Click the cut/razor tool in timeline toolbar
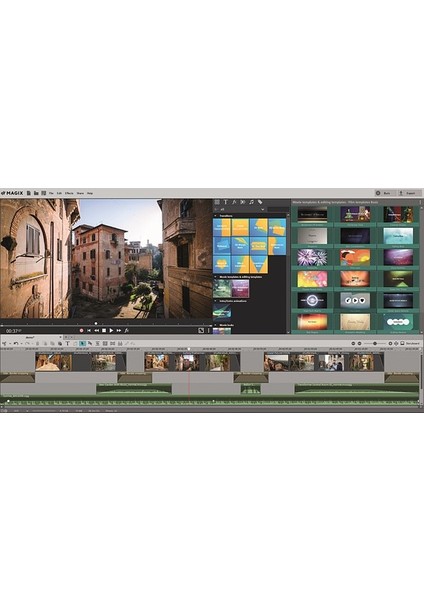424x600 pixels. click(5, 344)
